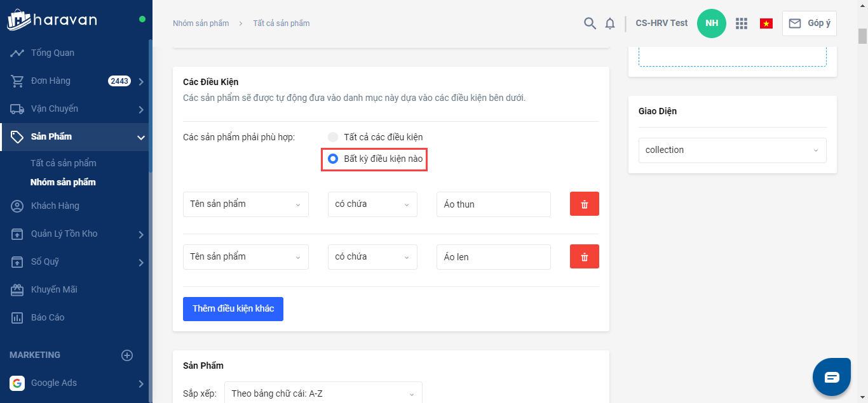Viewport: 868px width, 403px height.
Task: Open the Giao Diện collection dropdown
Action: (732, 150)
